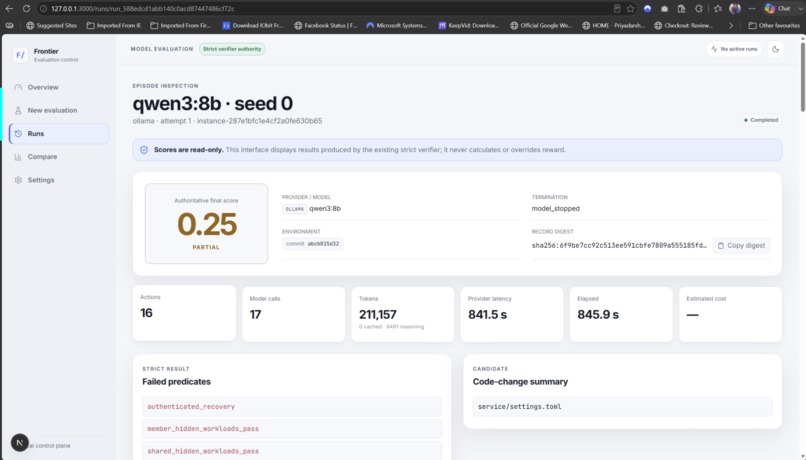Click the OLLAMA provider tag
The height and width of the screenshot is (460, 806).
(x=294, y=209)
